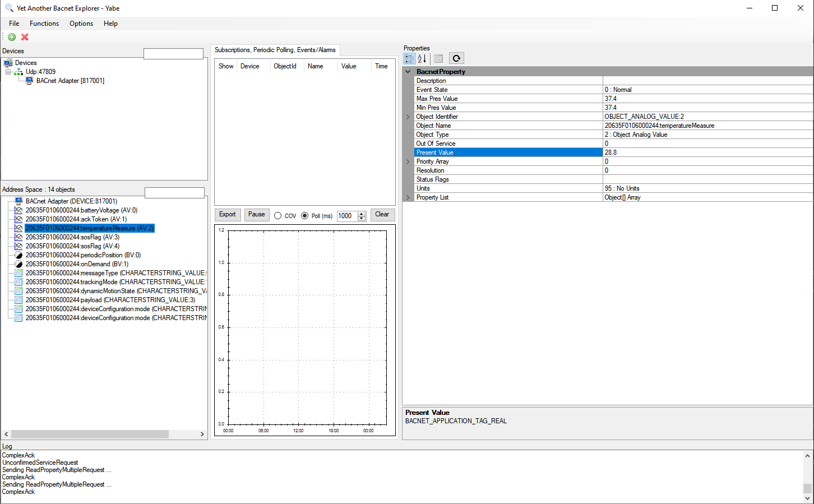Select the COV radio button

[278, 216]
